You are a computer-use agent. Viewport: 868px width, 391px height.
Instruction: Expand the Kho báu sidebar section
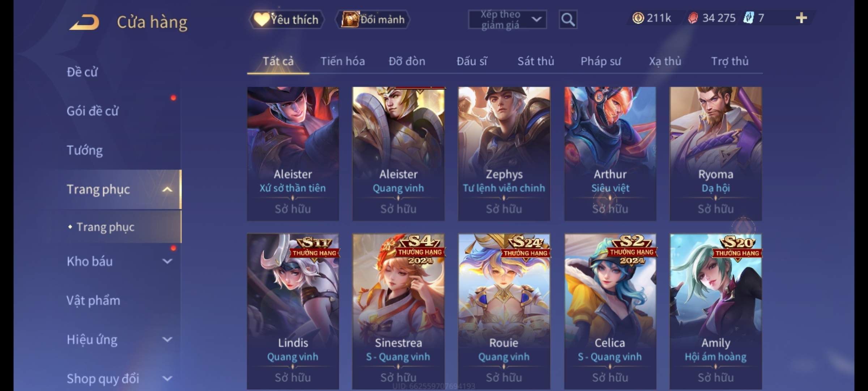(x=167, y=261)
